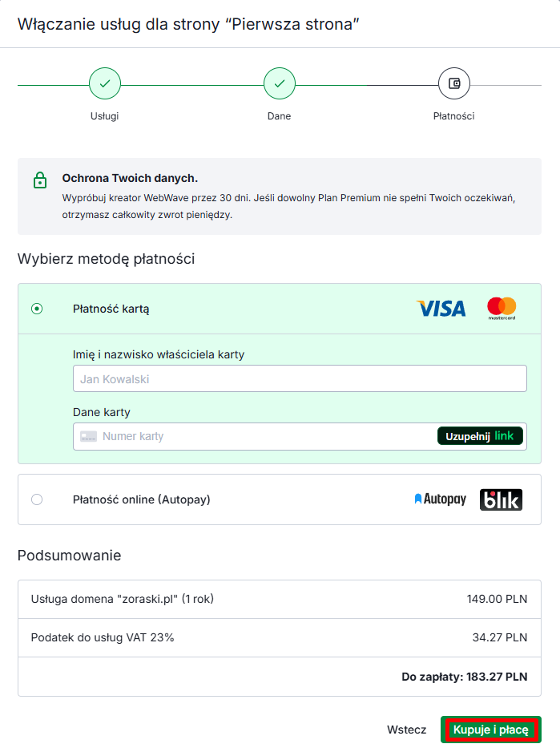560x752 pixels.
Task: Go to the Usługi step label
Action: pyautogui.click(x=105, y=116)
